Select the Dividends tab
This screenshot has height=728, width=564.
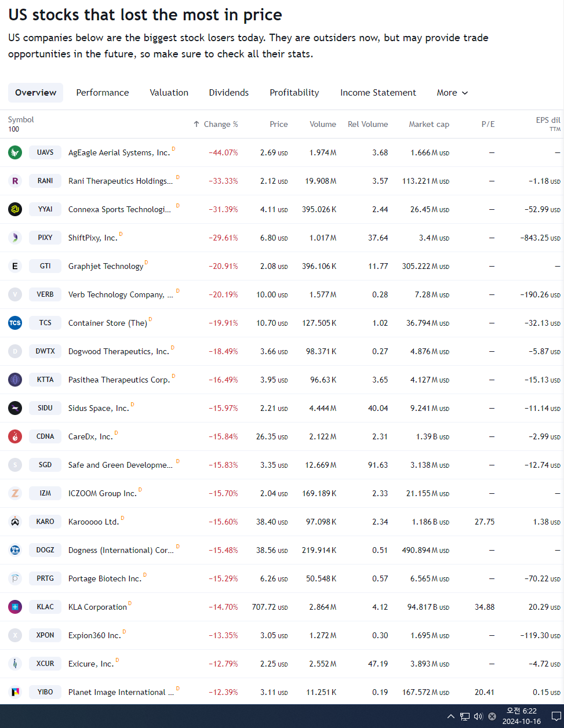229,93
